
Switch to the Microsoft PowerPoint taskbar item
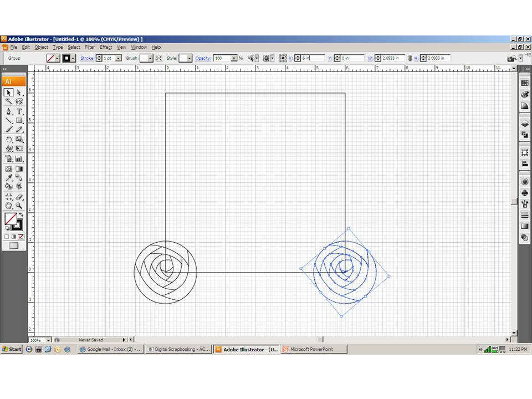pyautogui.click(x=314, y=349)
